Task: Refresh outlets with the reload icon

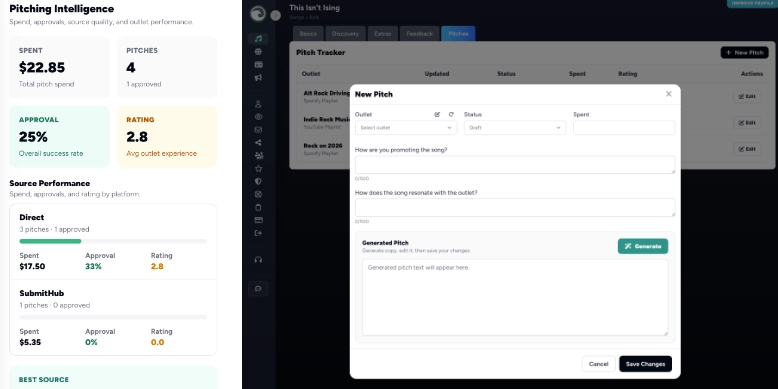Action: 451,115
